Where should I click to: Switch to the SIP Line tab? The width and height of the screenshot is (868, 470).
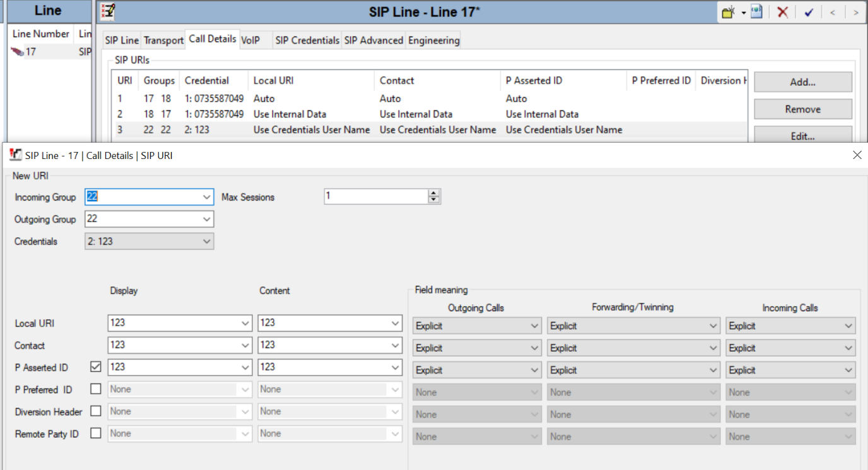(x=122, y=40)
